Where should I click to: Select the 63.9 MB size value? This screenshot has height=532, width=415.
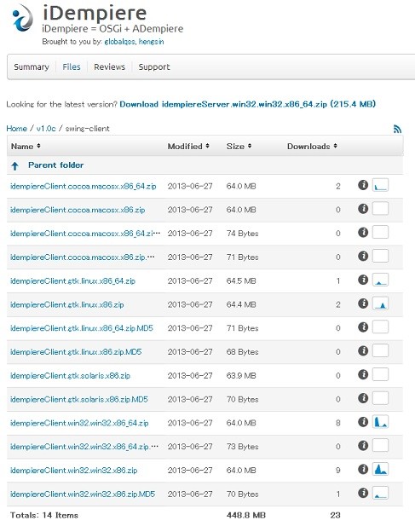pos(241,376)
